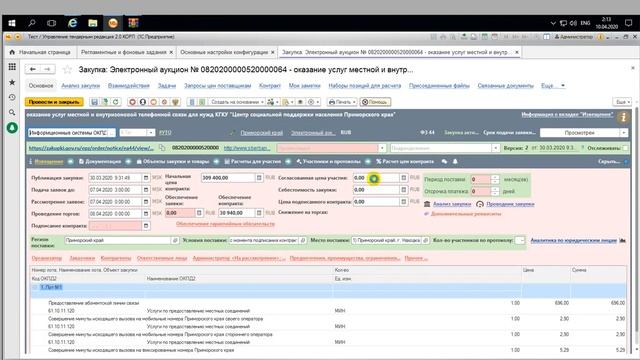640x360 pixels.
Task: Expand Еще menu in the navigation links
Action: [553, 86]
